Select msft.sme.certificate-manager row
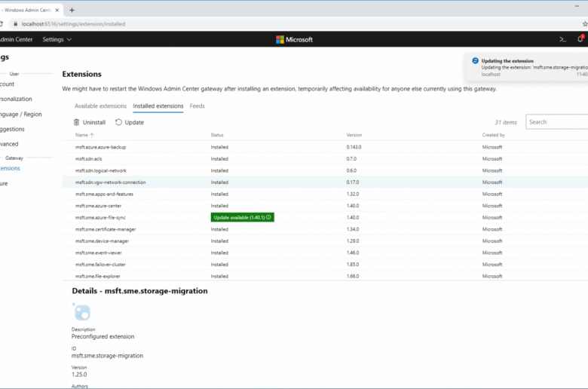Image resolution: width=588 pixels, height=389 pixels. click(325, 229)
